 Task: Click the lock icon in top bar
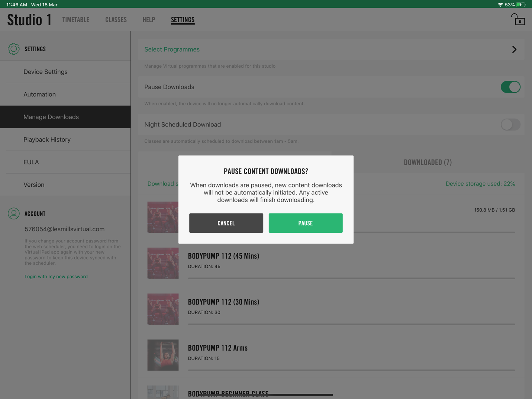click(x=518, y=19)
